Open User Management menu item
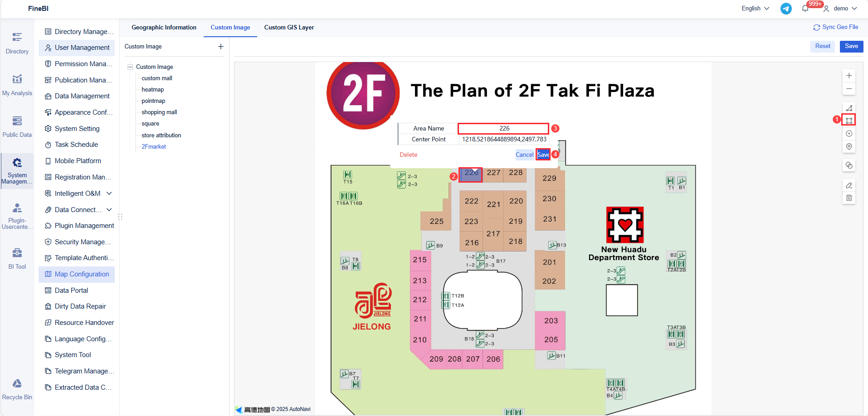The height and width of the screenshot is (416, 868). (x=77, y=48)
